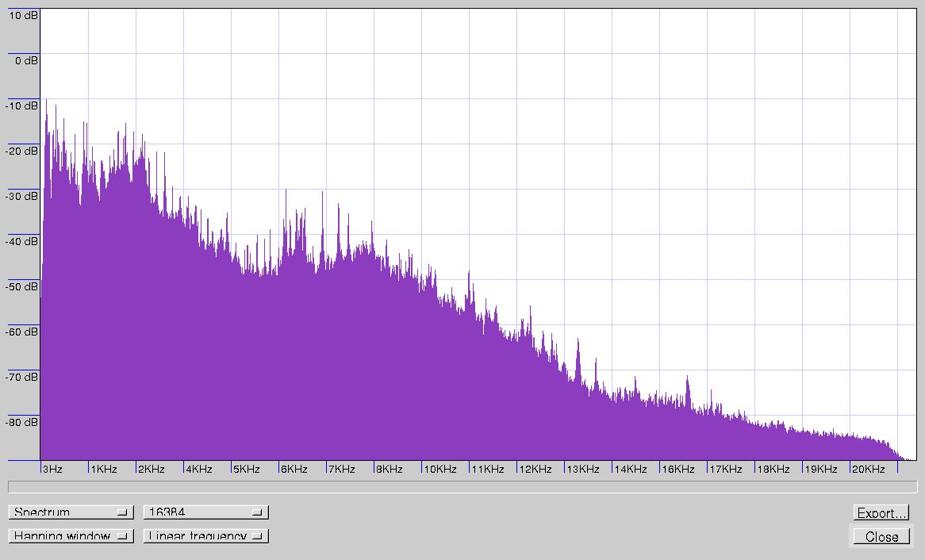Image resolution: width=925 pixels, height=560 pixels.
Task: Open the Linear frequency axis dropdown
Action: coord(205,536)
